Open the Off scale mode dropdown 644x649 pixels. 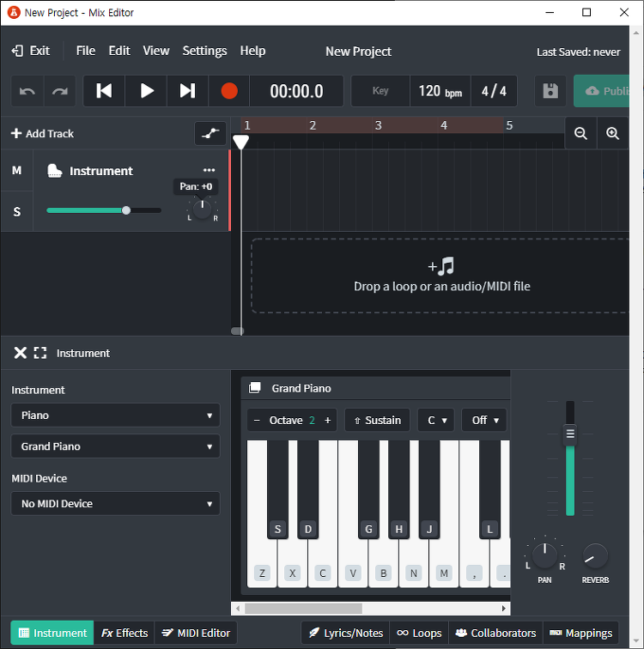tap(484, 421)
